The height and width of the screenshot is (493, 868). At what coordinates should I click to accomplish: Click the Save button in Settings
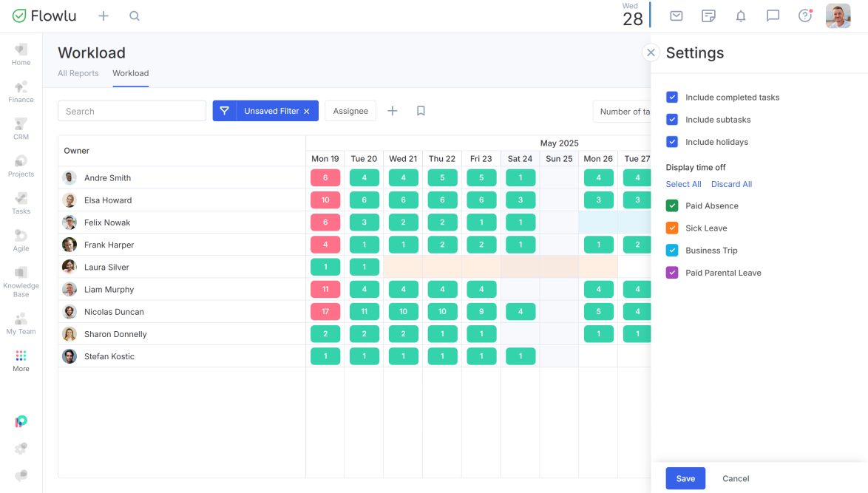click(685, 478)
